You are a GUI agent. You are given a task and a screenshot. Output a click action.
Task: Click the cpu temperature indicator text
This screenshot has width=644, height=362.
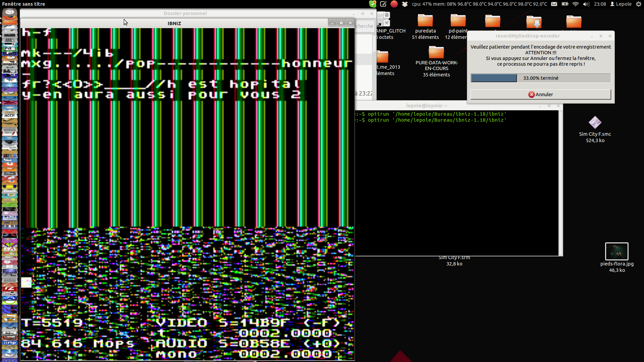479,4
